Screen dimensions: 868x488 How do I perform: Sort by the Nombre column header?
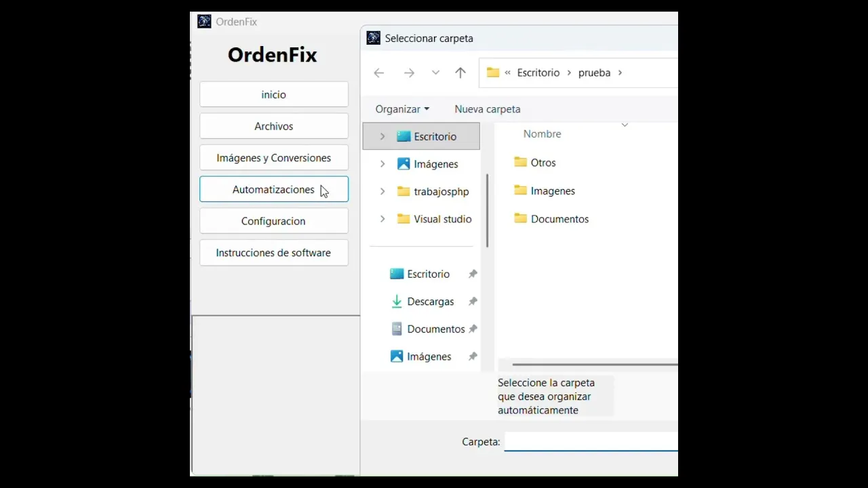542,134
